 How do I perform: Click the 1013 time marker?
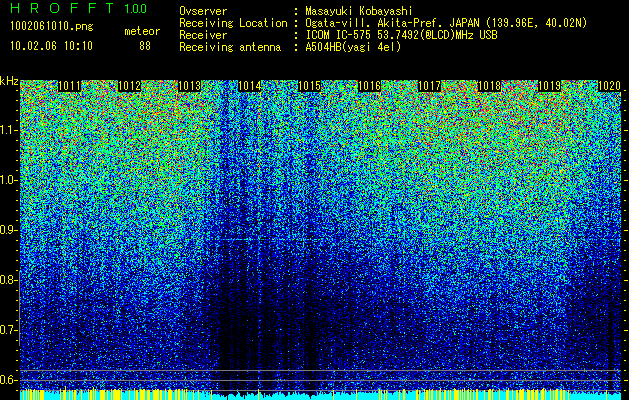pyautogui.click(x=190, y=86)
